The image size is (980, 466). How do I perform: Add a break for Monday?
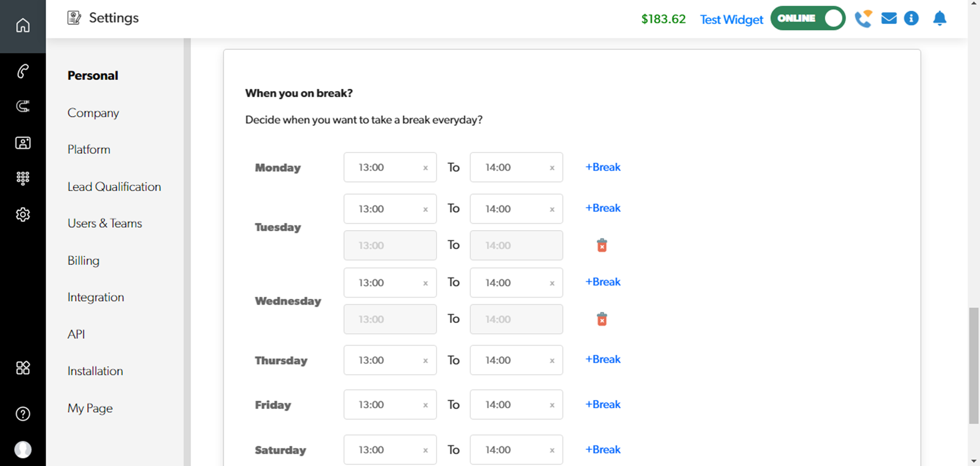[x=603, y=167]
